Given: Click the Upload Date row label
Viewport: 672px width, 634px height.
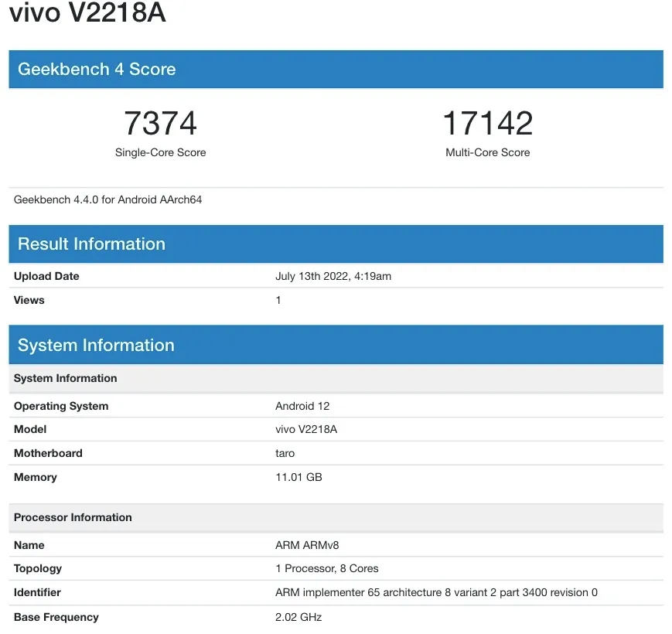Looking at the screenshot, I should click(46, 276).
